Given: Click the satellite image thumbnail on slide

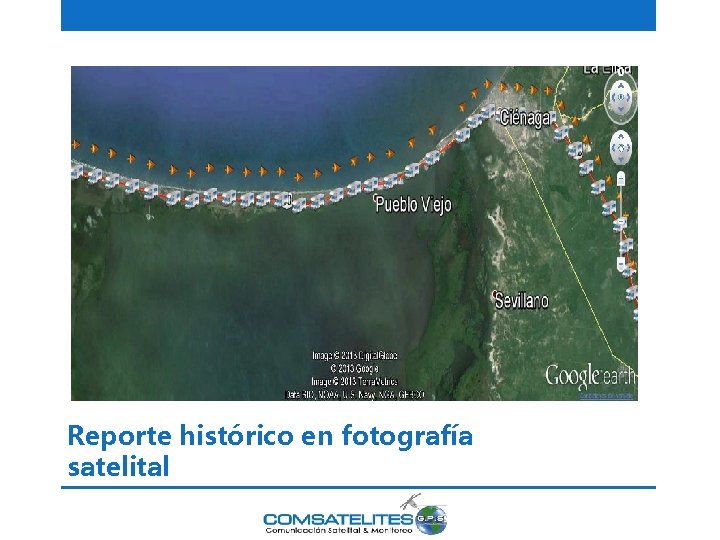Looking at the screenshot, I should click(x=354, y=233).
